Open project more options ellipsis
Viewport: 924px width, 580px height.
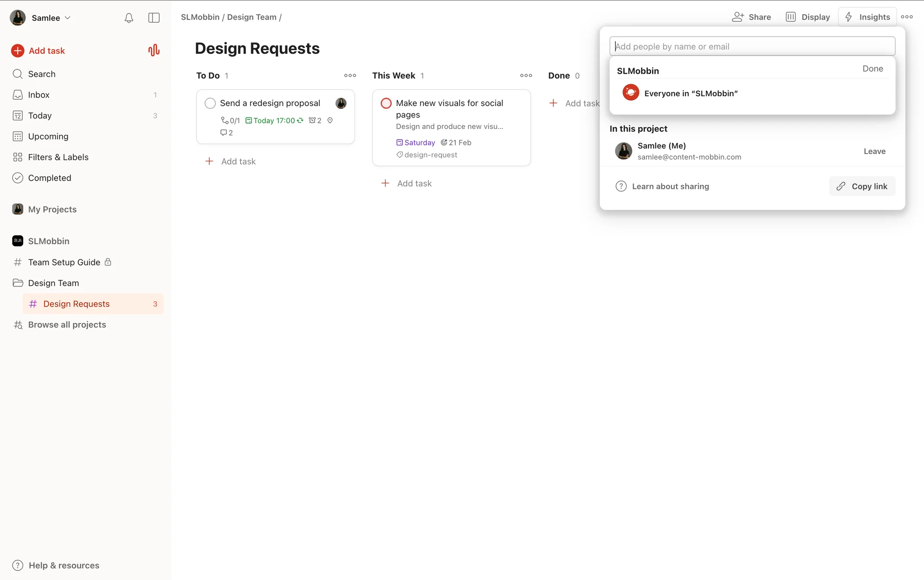907,17
